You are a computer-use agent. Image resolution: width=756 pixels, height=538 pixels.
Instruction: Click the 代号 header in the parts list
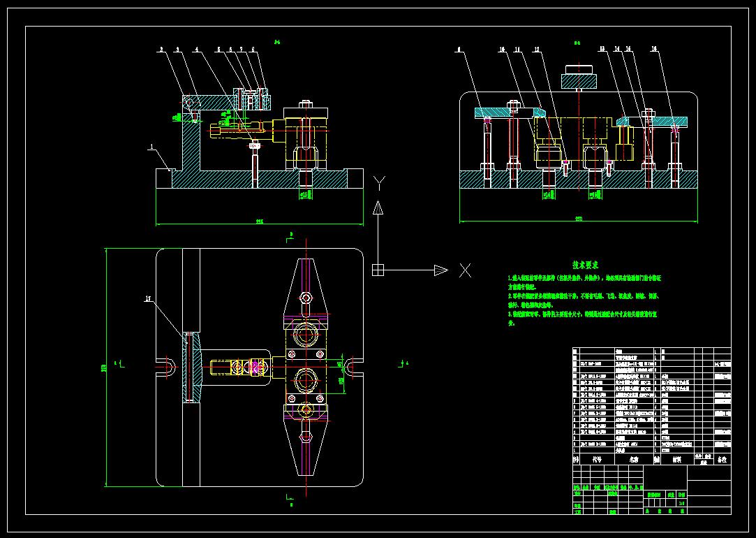tap(597, 459)
